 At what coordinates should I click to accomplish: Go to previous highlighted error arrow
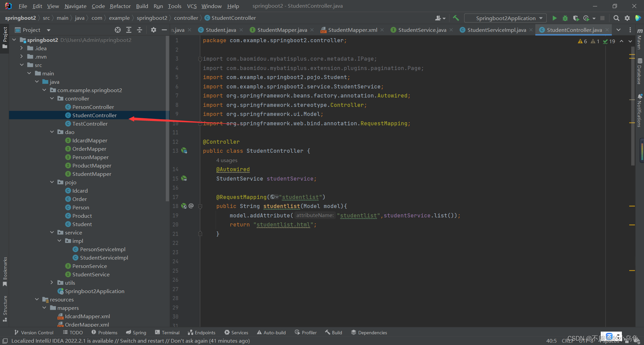pos(622,41)
